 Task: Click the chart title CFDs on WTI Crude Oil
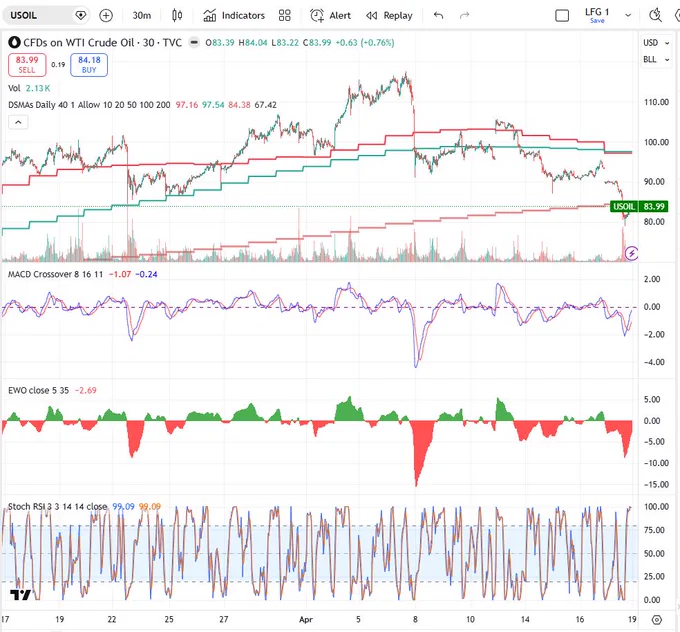(x=78, y=43)
